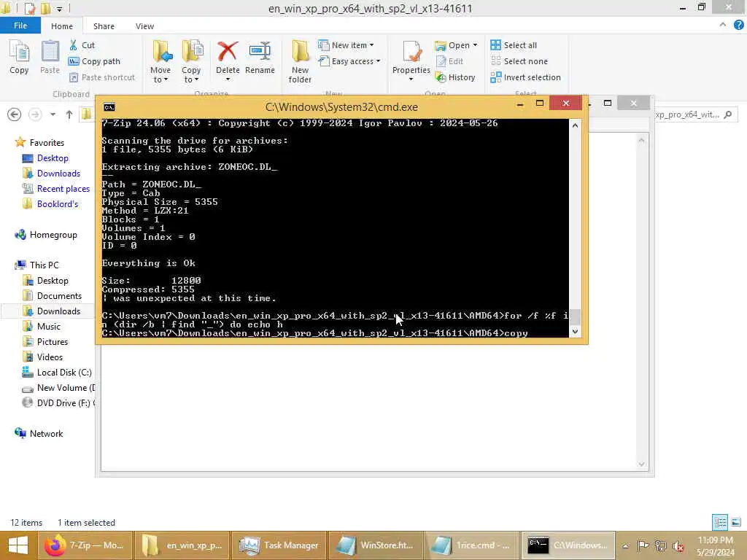Open the 1rice.cmd taskbar item
The height and width of the screenshot is (560, 747).
(472, 545)
